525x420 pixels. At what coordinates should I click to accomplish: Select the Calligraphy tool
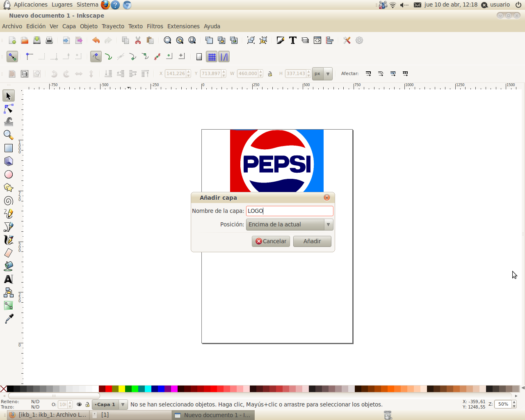pyautogui.click(x=8, y=240)
